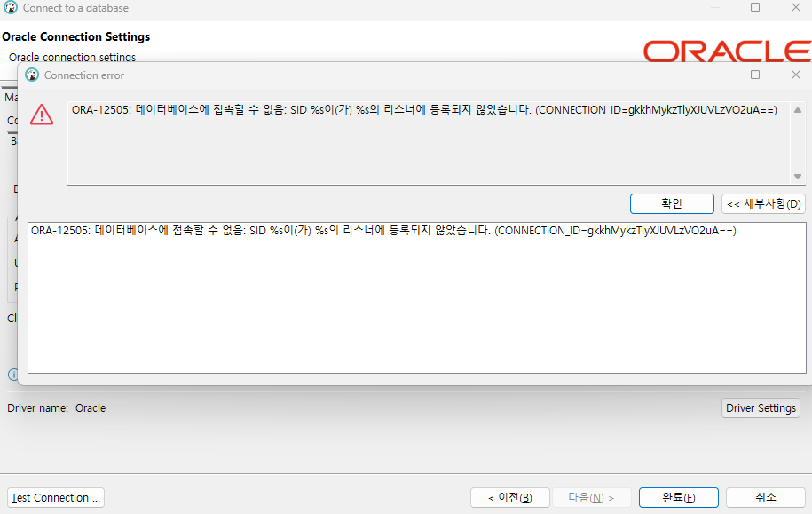Screen dimensions: 812x514
Task: Close the Connect to a database window
Action: pos(796,7)
